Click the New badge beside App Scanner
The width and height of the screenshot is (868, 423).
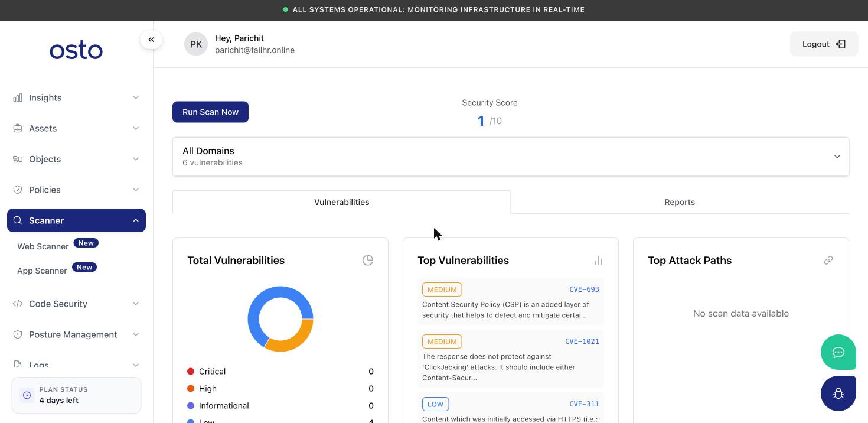click(x=84, y=267)
